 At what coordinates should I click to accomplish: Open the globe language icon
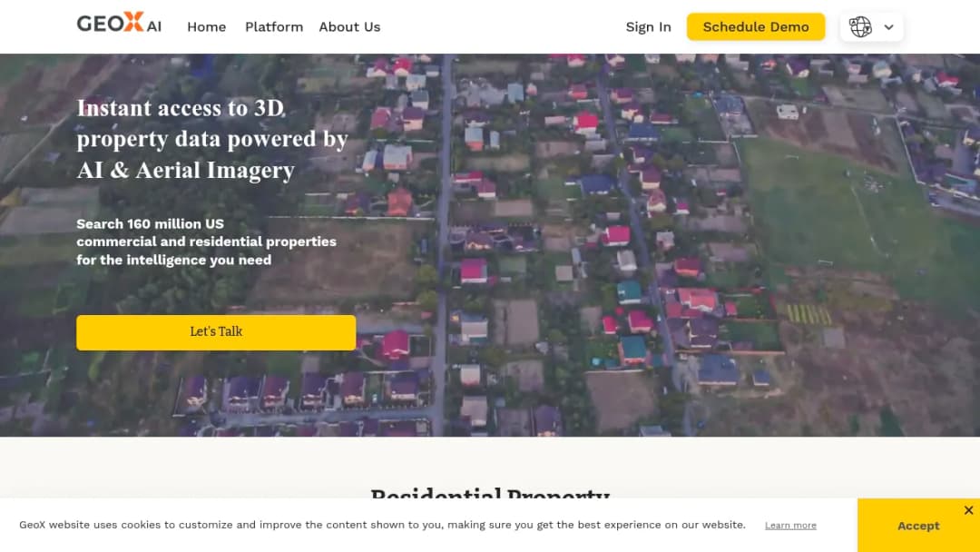point(860,27)
